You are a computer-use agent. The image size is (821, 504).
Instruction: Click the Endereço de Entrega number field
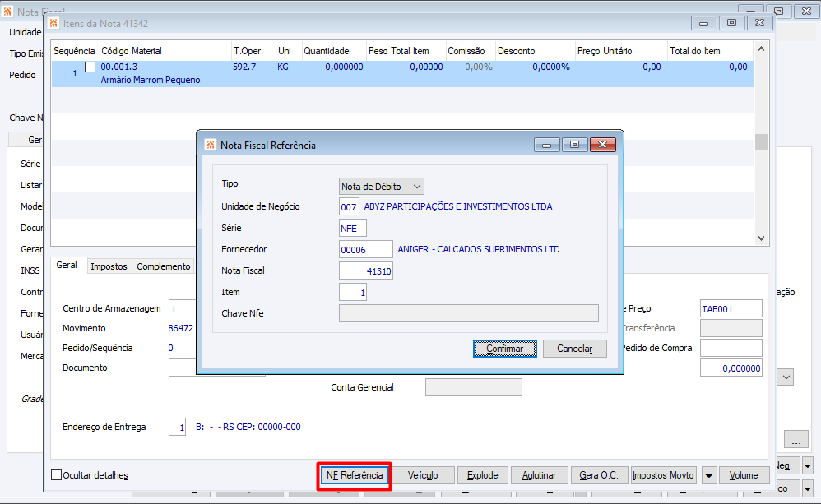(x=177, y=427)
